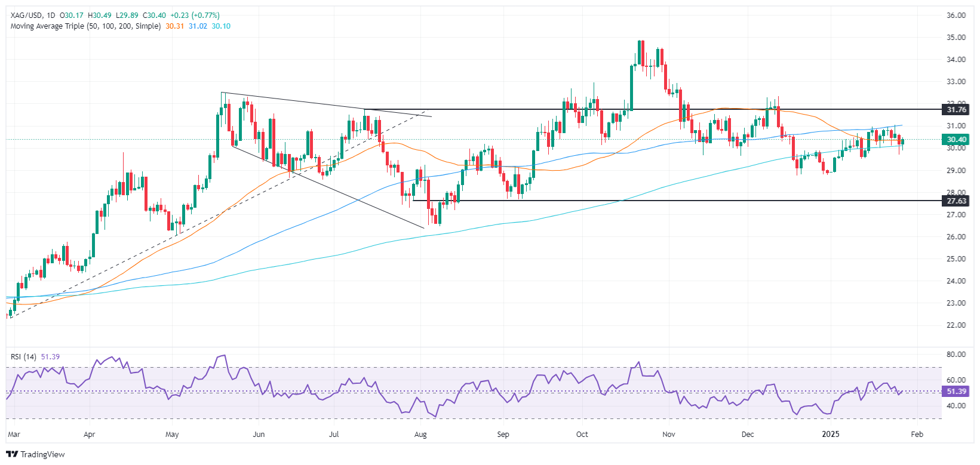
Task: Click the 31.76 horizontal line price tag
Action: click(x=956, y=110)
